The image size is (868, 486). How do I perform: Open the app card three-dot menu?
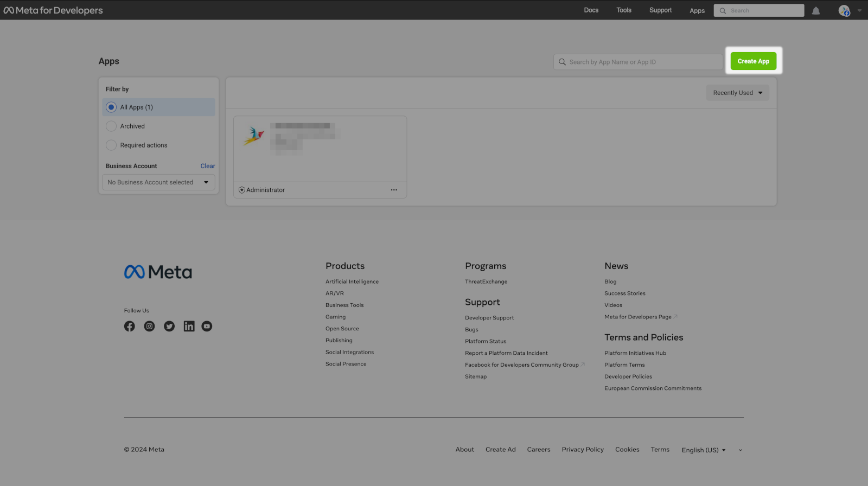[x=394, y=190]
